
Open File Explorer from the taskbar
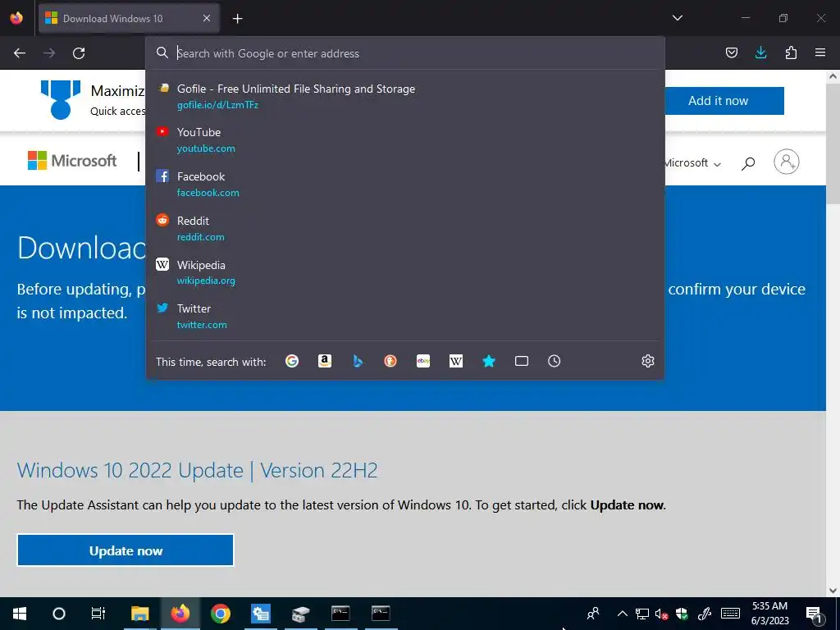pos(139,614)
